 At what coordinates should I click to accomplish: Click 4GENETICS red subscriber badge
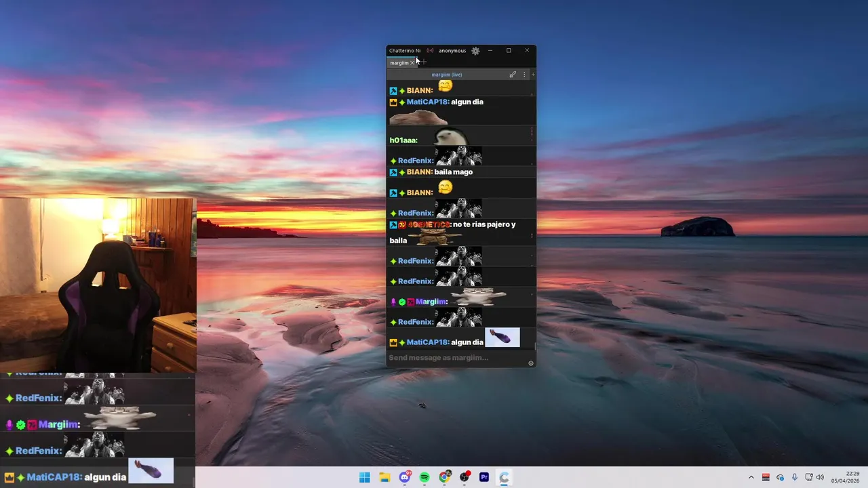coord(402,224)
